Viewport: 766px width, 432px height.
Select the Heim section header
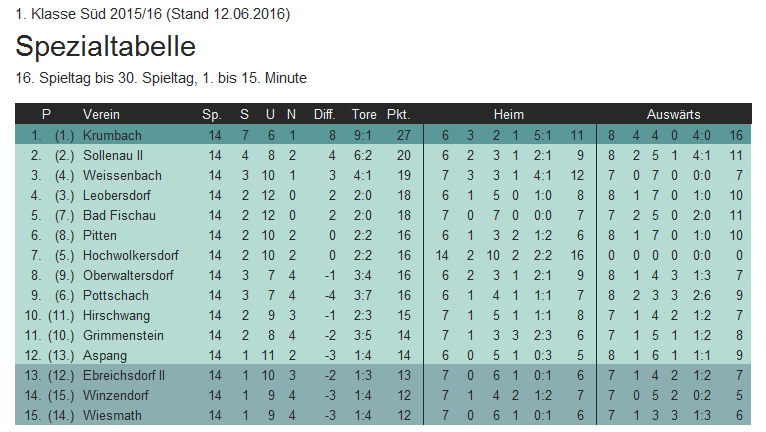[x=508, y=114]
